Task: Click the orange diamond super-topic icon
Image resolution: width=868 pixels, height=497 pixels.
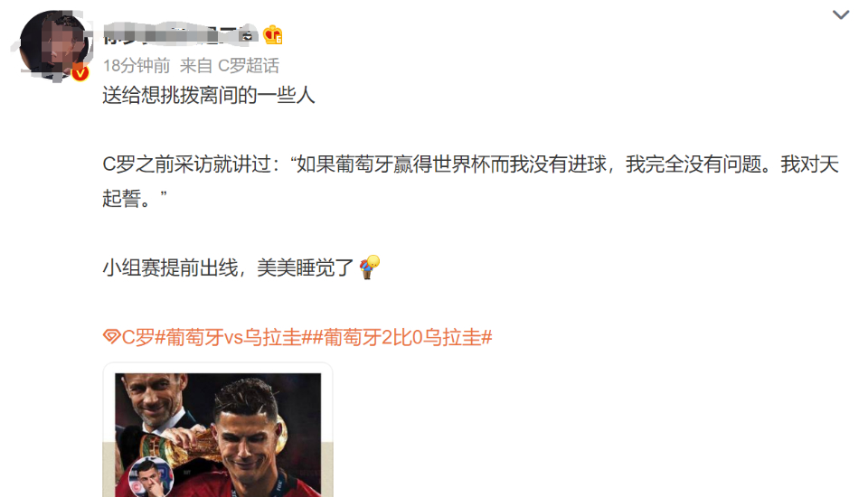Action: point(111,336)
